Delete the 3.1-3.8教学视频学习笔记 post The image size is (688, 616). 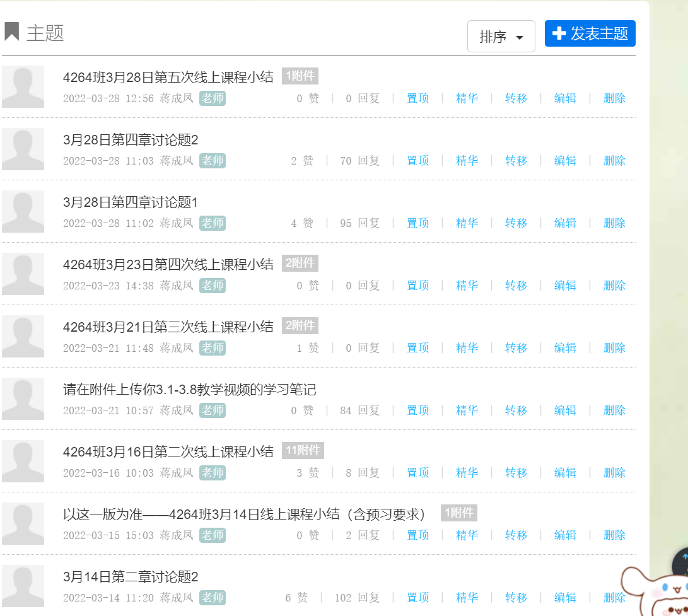pyautogui.click(x=614, y=410)
